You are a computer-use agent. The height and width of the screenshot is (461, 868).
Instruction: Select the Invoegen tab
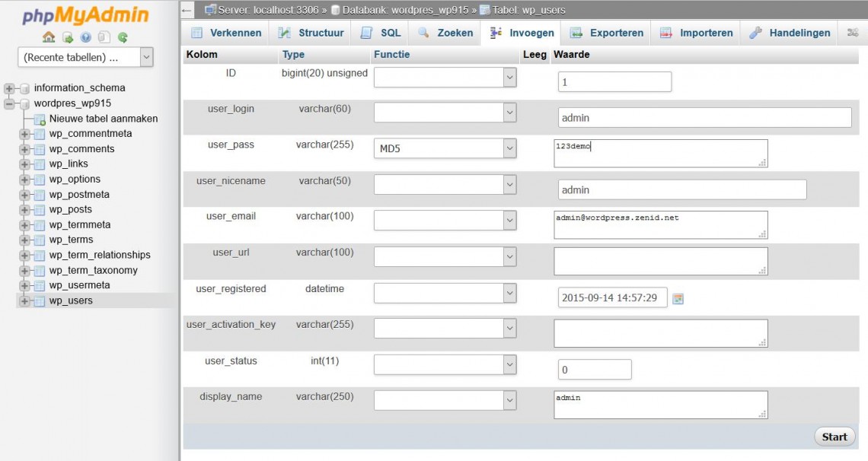pos(521,33)
